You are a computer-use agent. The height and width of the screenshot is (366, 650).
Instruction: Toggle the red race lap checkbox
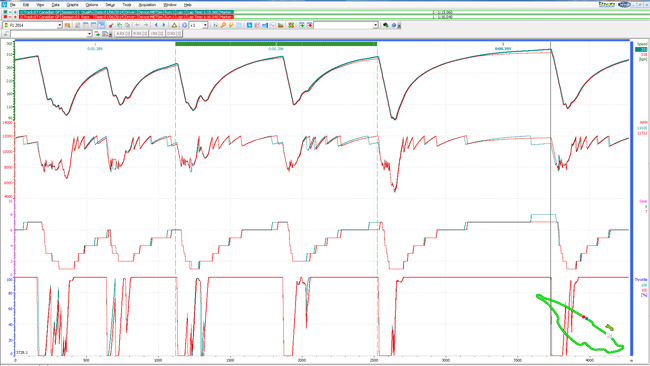[5, 17]
